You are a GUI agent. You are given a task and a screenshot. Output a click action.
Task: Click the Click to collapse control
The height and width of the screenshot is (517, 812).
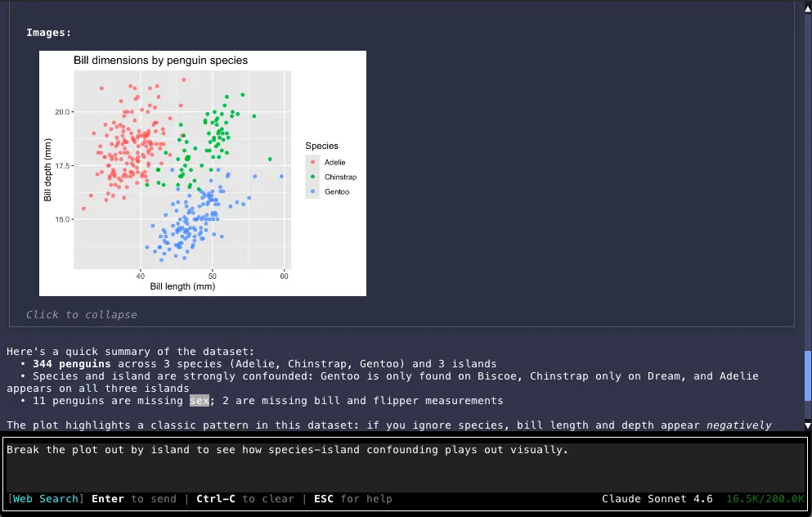click(80, 314)
